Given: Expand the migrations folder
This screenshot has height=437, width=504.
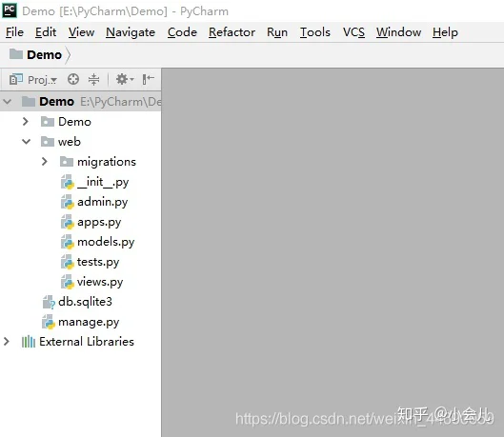Looking at the screenshot, I should (x=45, y=162).
